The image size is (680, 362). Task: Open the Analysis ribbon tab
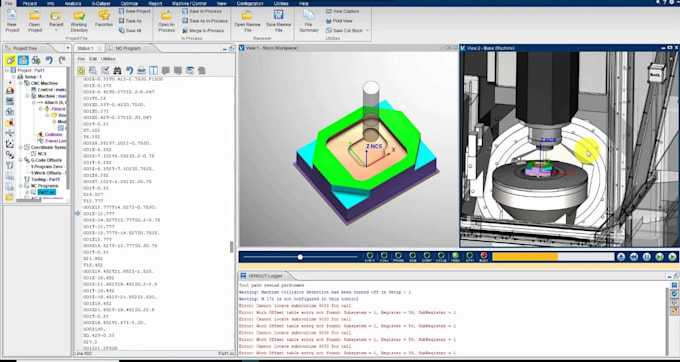pyautogui.click(x=73, y=3)
